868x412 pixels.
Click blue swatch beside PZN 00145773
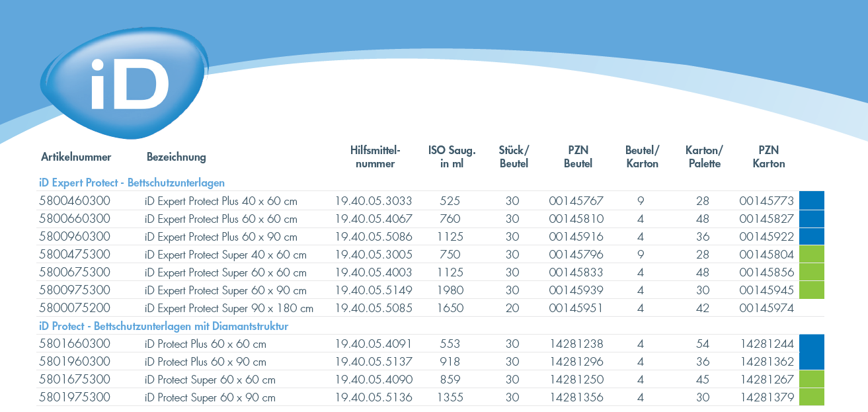(812, 200)
